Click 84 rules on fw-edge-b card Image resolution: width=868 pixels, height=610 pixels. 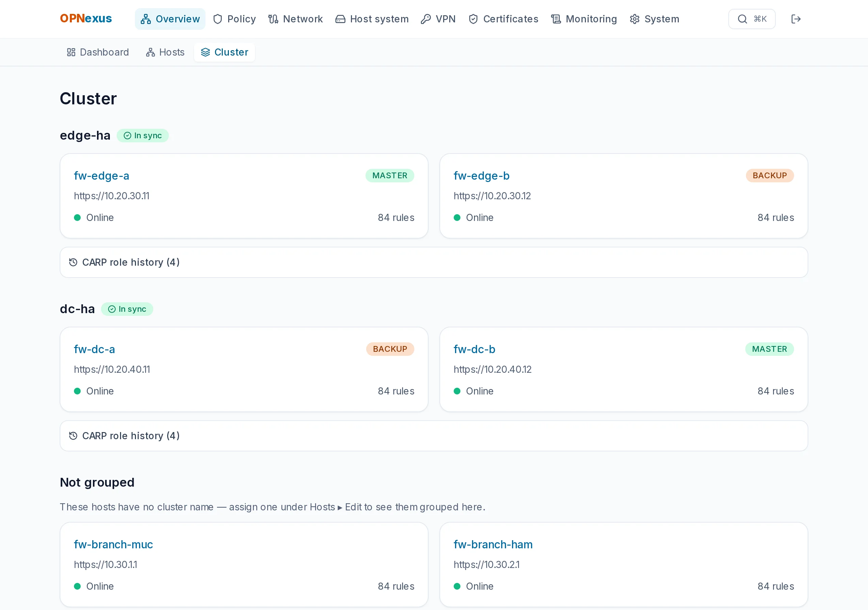tap(776, 218)
